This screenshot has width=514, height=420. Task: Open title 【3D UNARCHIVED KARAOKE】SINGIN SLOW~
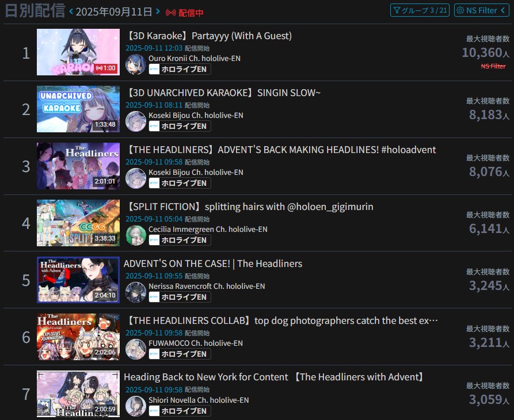(x=223, y=93)
